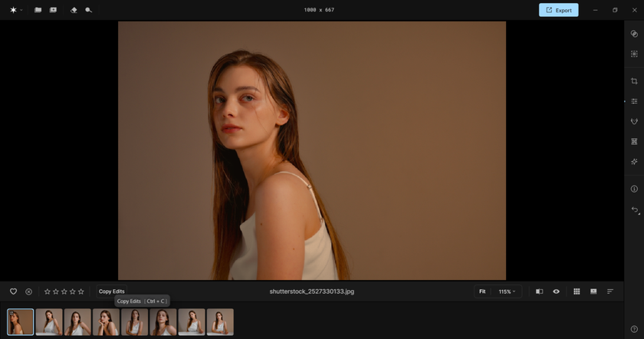Click the open folder icon
This screenshot has height=339, width=644.
click(x=38, y=10)
